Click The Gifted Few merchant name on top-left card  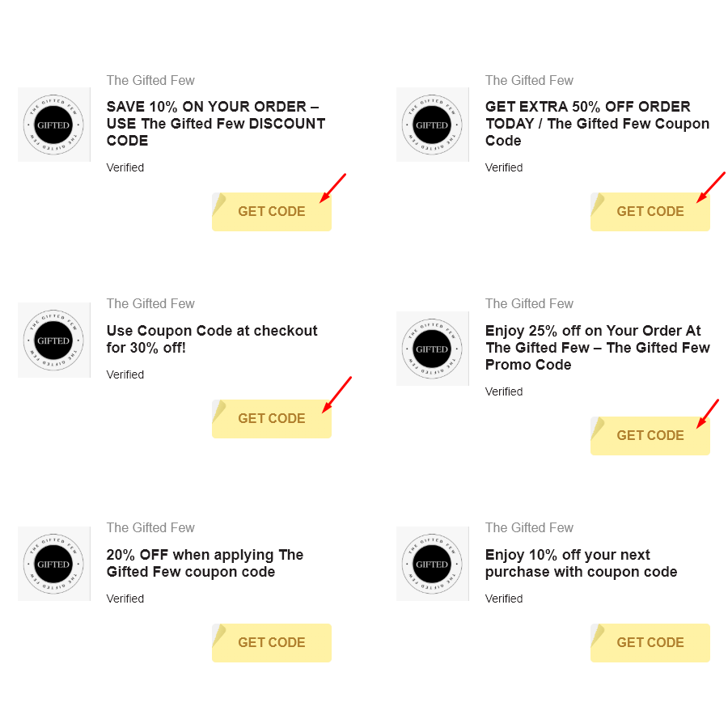tap(150, 80)
